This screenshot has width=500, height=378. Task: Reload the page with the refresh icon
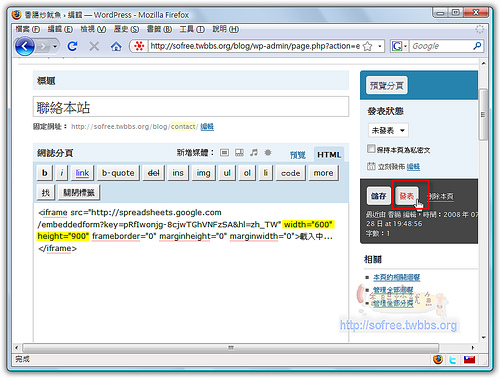(72, 46)
